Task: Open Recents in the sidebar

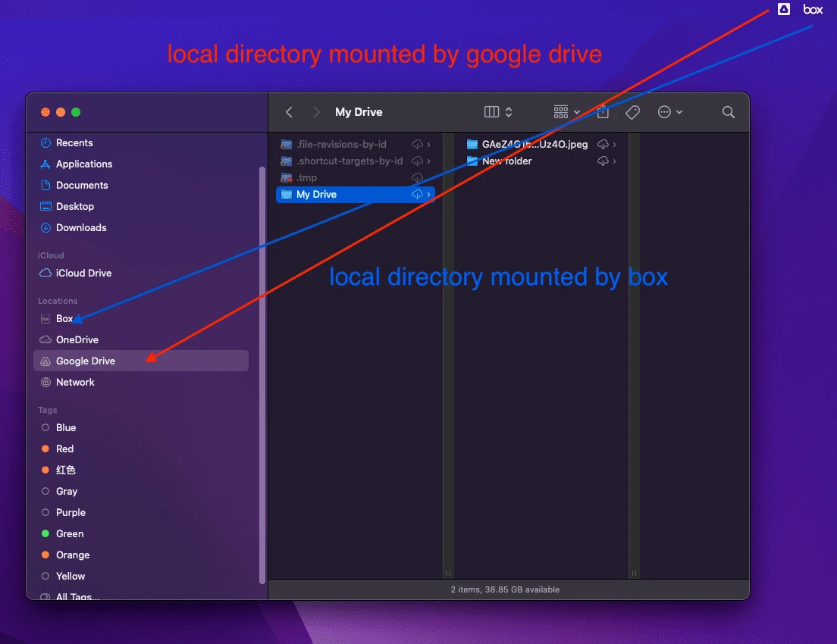Action: pos(142,143)
